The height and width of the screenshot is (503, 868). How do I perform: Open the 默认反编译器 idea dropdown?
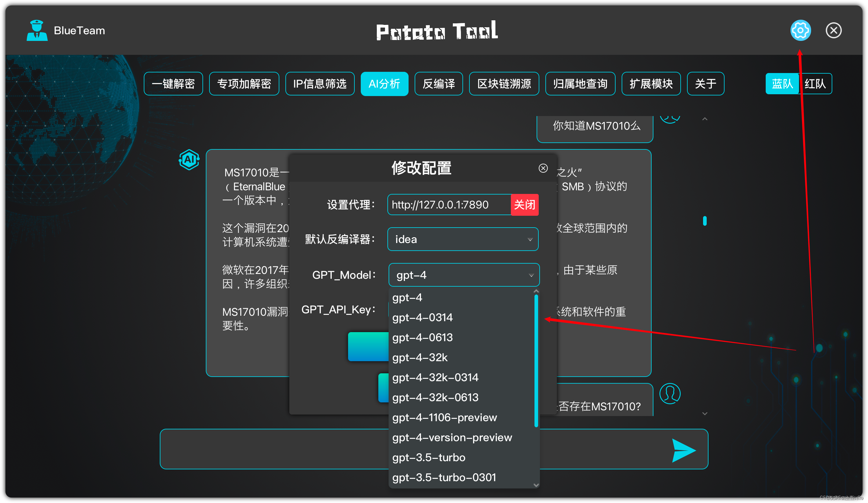point(462,239)
